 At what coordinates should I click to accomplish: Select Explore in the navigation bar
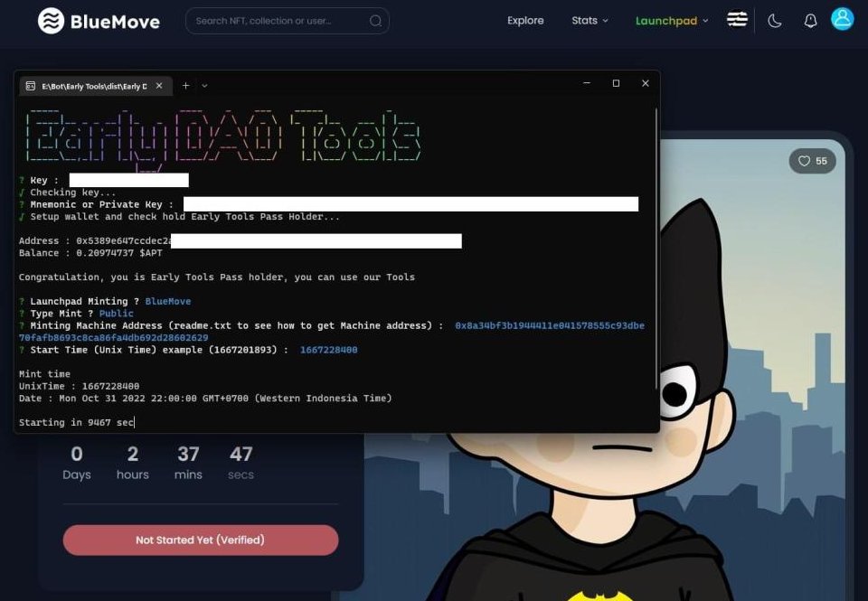click(524, 20)
